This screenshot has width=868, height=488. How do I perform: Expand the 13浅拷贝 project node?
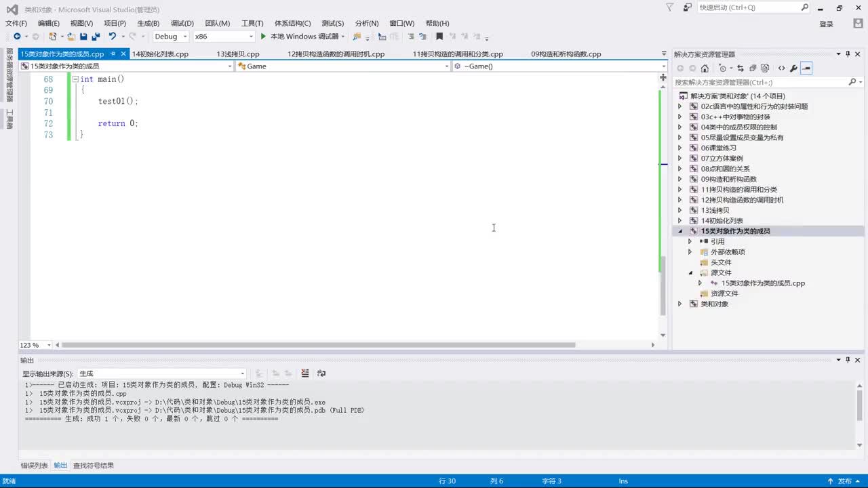click(x=680, y=210)
